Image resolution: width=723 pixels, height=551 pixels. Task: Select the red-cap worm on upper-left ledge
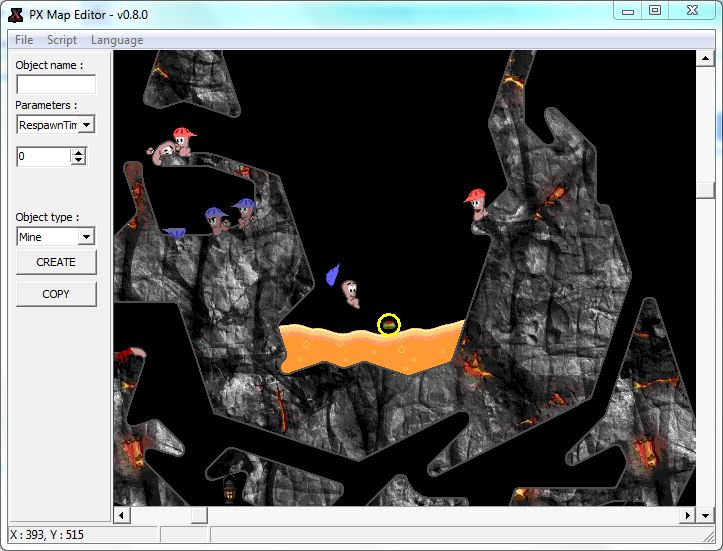point(184,141)
